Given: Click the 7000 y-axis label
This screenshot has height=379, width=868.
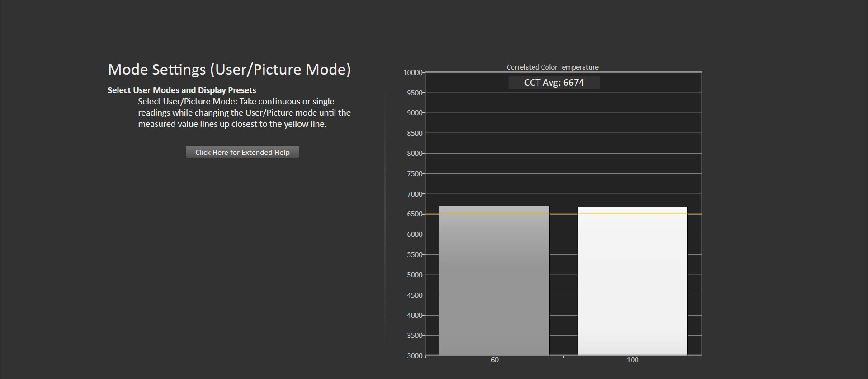Looking at the screenshot, I should click(415, 194).
